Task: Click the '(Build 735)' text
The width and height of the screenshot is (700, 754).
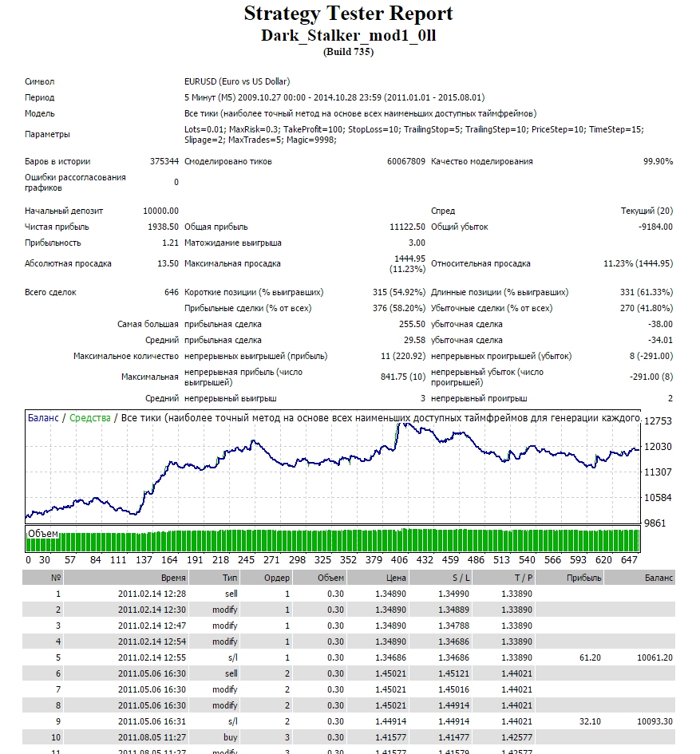Action: coord(348,52)
